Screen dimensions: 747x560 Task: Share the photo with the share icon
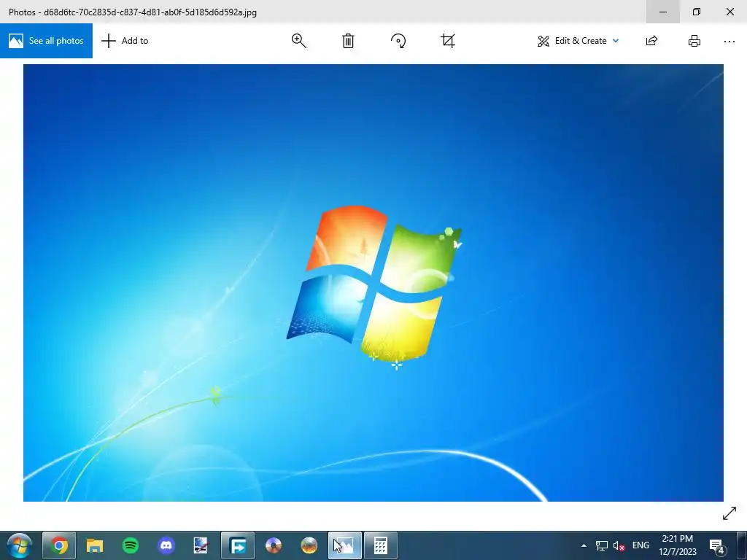(651, 41)
